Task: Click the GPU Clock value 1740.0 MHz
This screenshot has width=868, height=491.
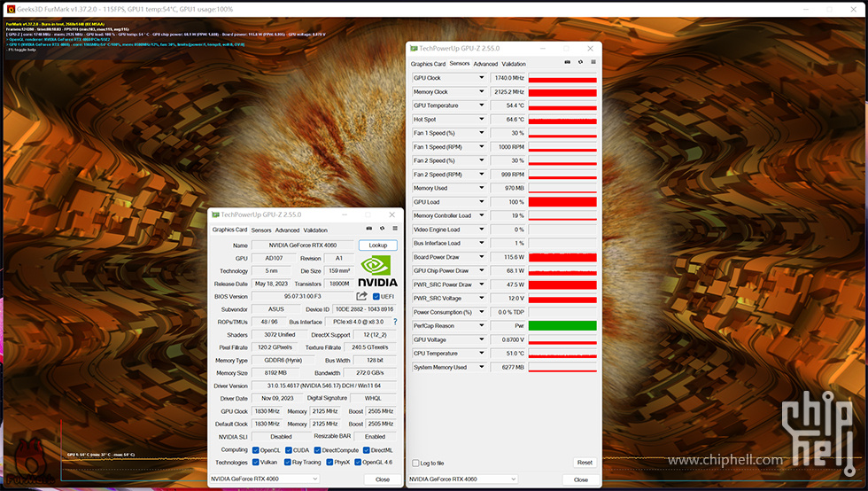Action: tap(508, 78)
